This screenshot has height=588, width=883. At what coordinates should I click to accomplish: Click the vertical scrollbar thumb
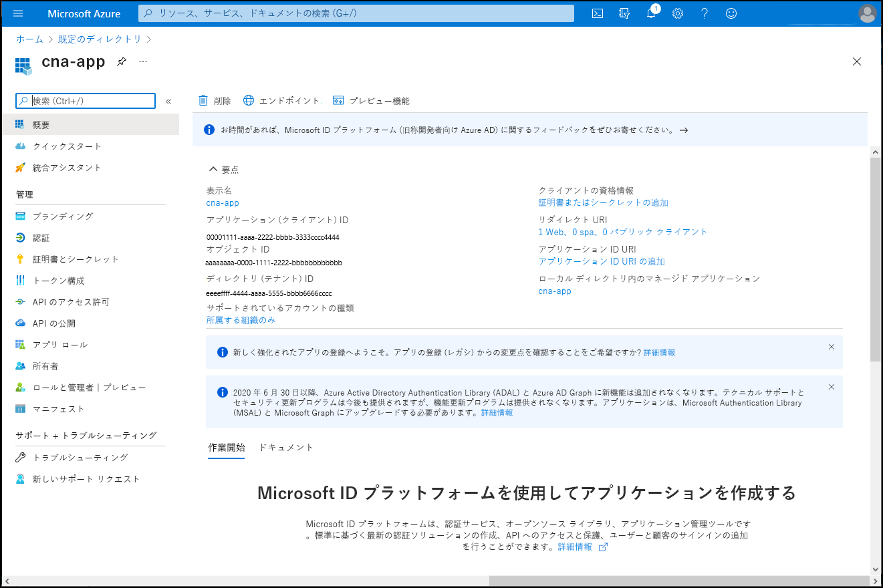click(x=876, y=259)
